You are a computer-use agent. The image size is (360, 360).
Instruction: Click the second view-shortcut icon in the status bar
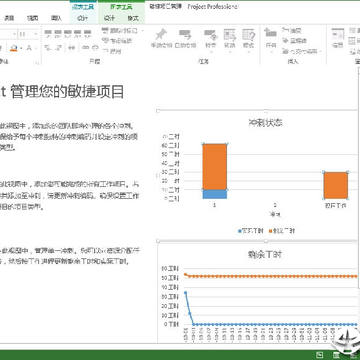(x=336, y=355)
